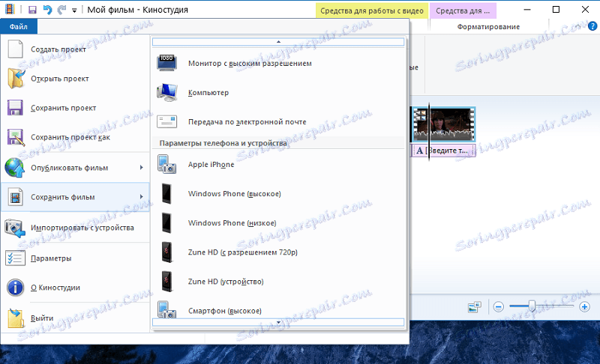Click the phone icon for Windows Phone (низкое)
Image resolution: width=600 pixels, height=364 pixels.
click(x=166, y=223)
